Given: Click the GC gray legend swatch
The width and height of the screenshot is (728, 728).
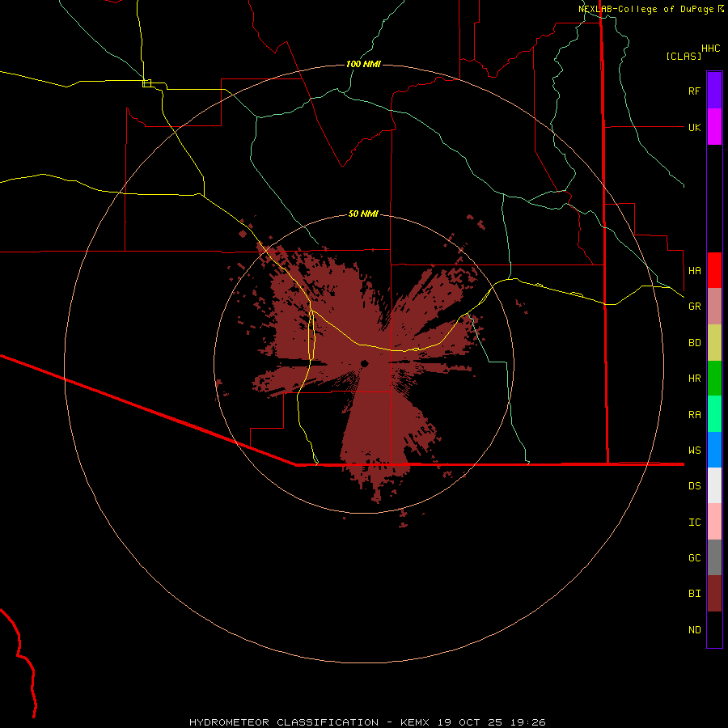Looking at the screenshot, I should [x=714, y=557].
